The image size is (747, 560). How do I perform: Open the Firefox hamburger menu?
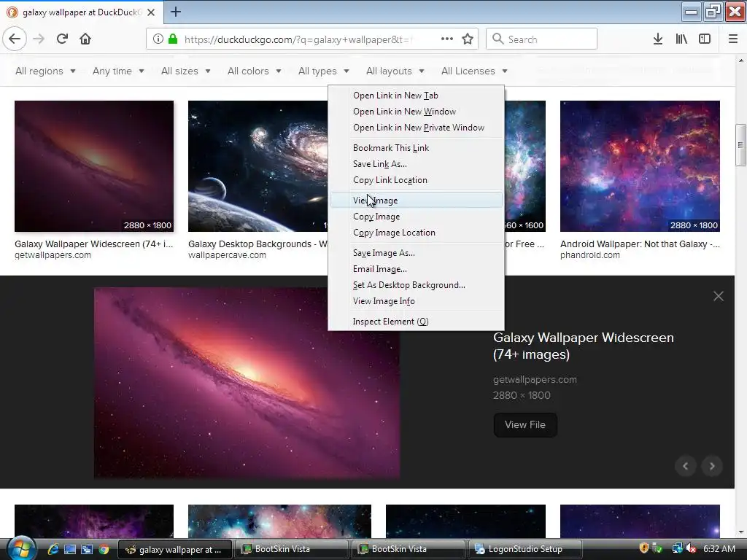click(733, 39)
